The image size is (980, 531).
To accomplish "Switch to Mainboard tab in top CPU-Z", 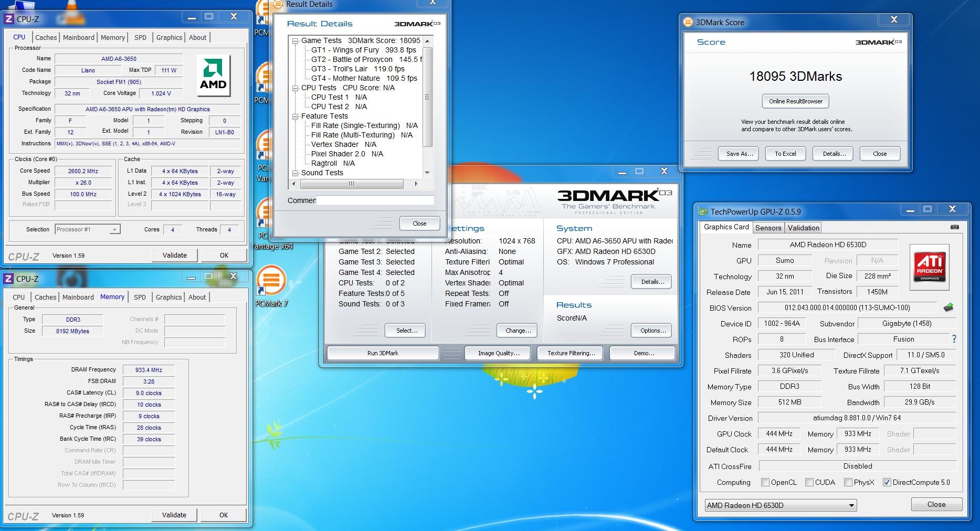I will coord(79,38).
